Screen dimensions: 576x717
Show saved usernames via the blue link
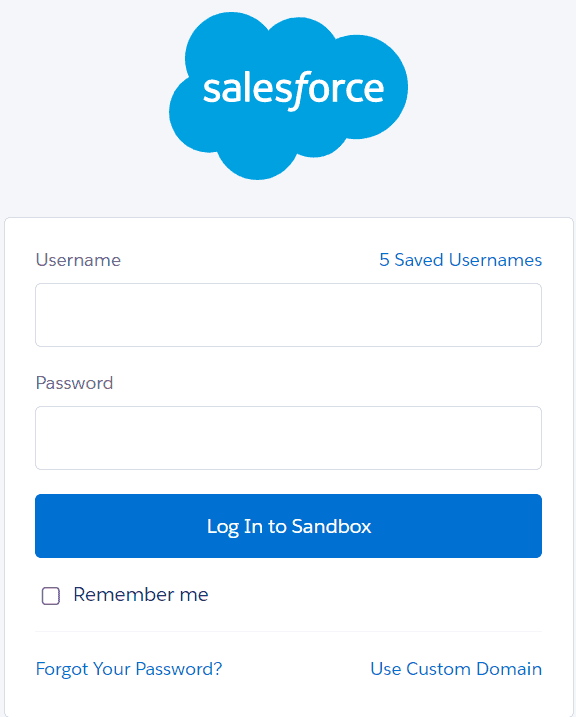(x=460, y=260)
